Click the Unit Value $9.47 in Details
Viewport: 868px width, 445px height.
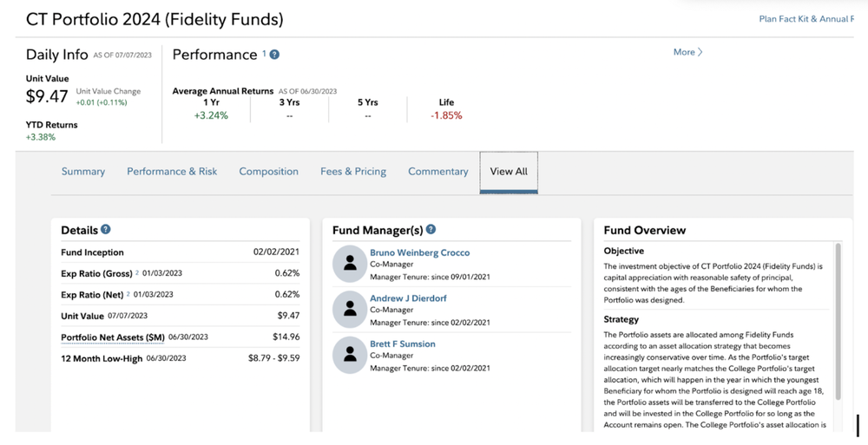(x=288, y=316)
